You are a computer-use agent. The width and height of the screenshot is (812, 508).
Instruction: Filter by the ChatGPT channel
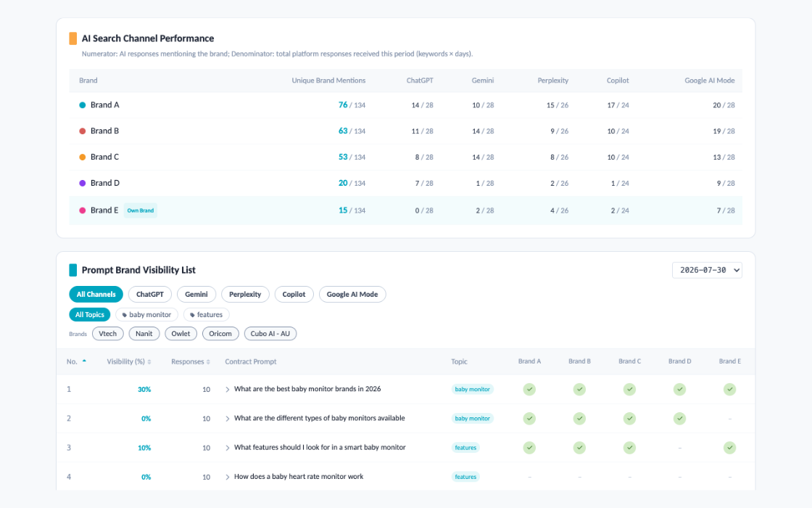coord(149,295)
